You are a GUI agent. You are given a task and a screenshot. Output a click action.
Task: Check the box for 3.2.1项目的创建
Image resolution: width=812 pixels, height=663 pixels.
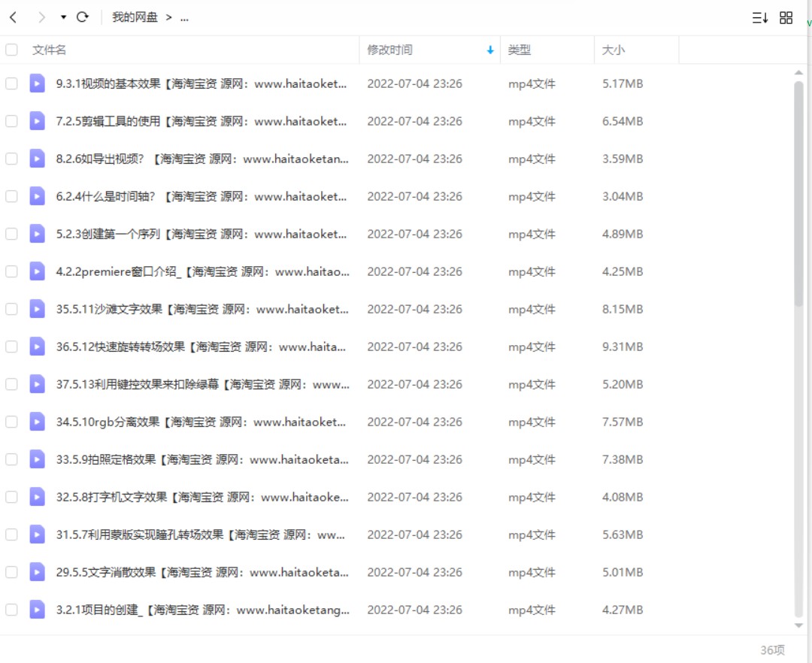pyautogui.click(x=11, y=610)
